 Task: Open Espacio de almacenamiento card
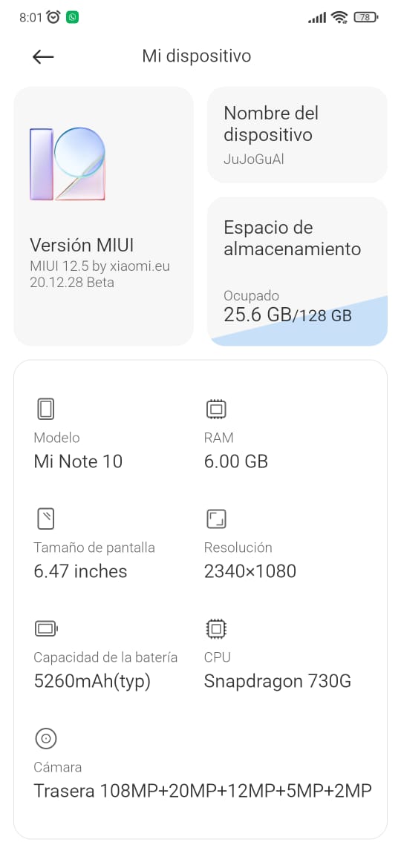tap(298, 272)
